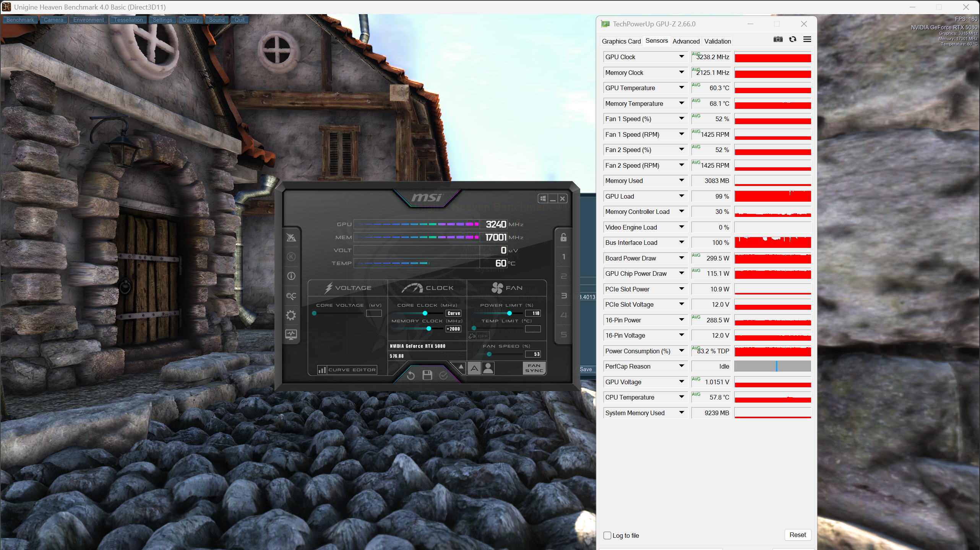980x550 pixels.
Task: Open the Environment menu in Heaven
Action: coord(89,20)
